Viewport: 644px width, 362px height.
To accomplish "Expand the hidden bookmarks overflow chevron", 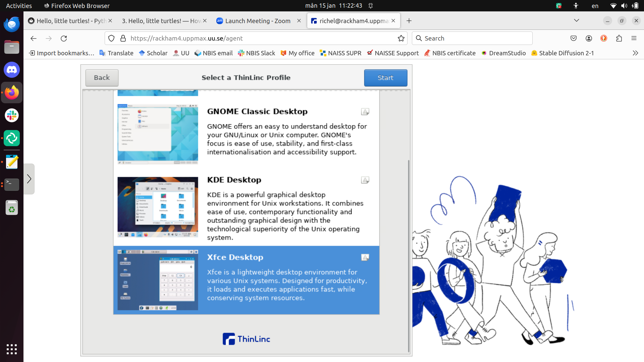I will [x=635, y=53].
